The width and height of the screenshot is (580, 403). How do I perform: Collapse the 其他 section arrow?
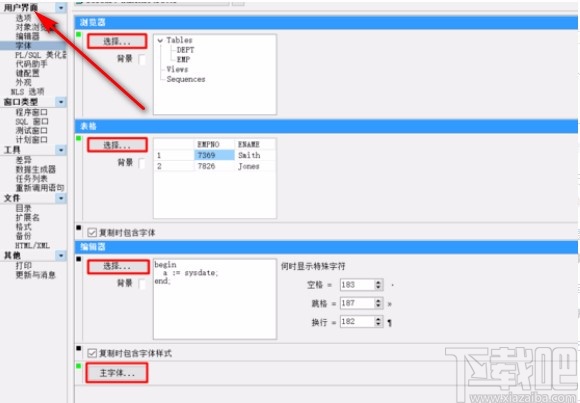tap(61, 255)
